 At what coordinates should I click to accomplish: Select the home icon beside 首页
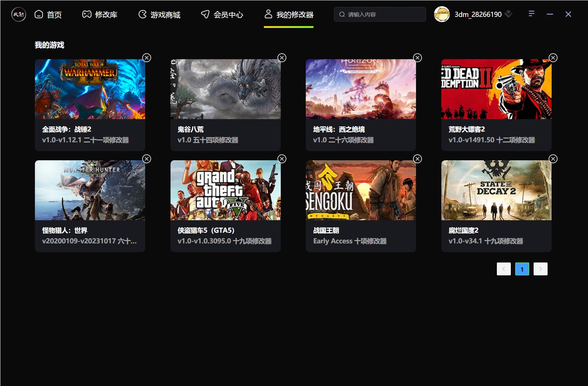[39, 14]
